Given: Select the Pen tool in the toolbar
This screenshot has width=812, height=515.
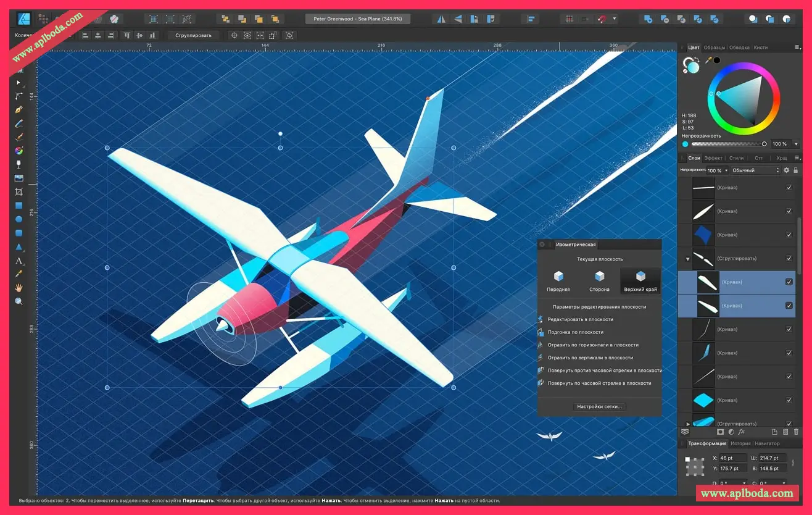Looking at the screenshot, I should pyautogui.click(x=19, y=110).
